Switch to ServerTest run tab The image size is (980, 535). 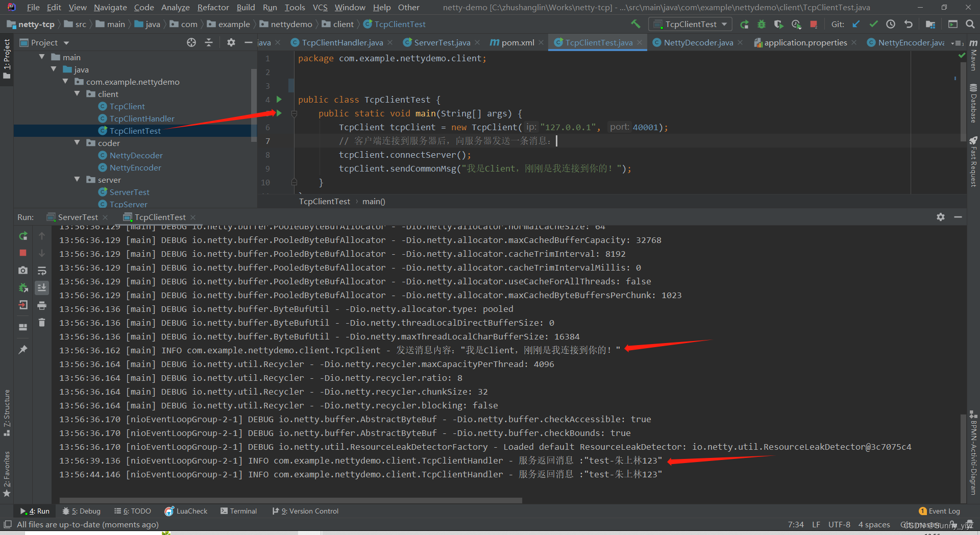coord(78,217)
